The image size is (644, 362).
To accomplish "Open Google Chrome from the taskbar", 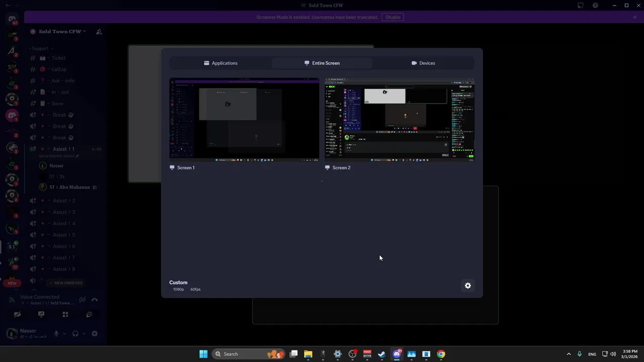I will point(441,354).
